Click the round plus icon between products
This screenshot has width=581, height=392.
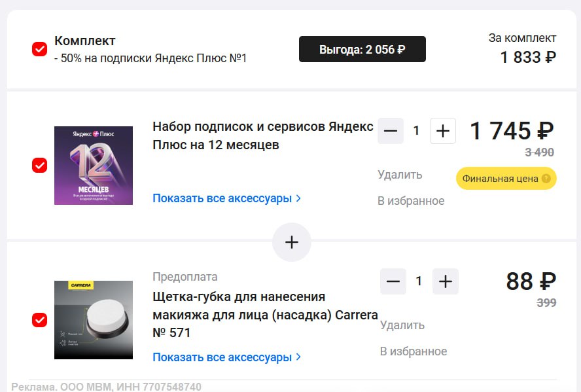tap(292, 242)
